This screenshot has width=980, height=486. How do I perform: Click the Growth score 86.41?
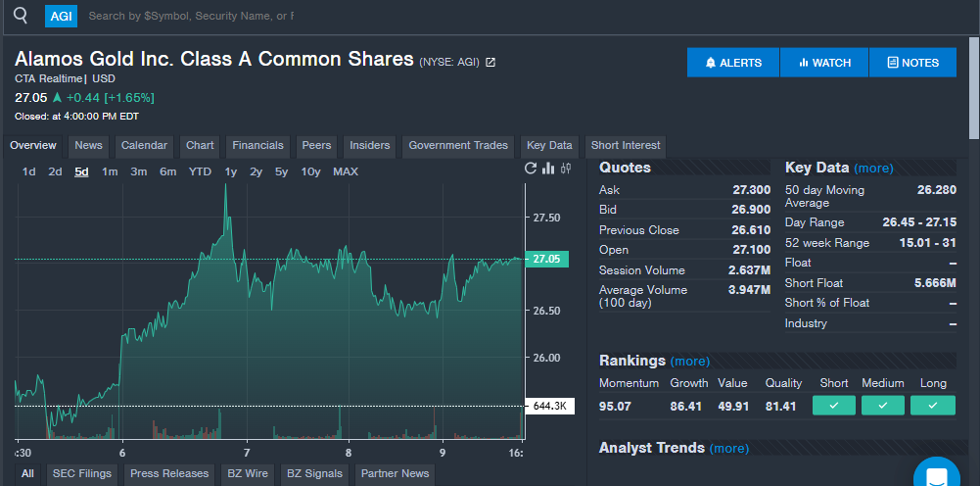(x=685, y=407)
